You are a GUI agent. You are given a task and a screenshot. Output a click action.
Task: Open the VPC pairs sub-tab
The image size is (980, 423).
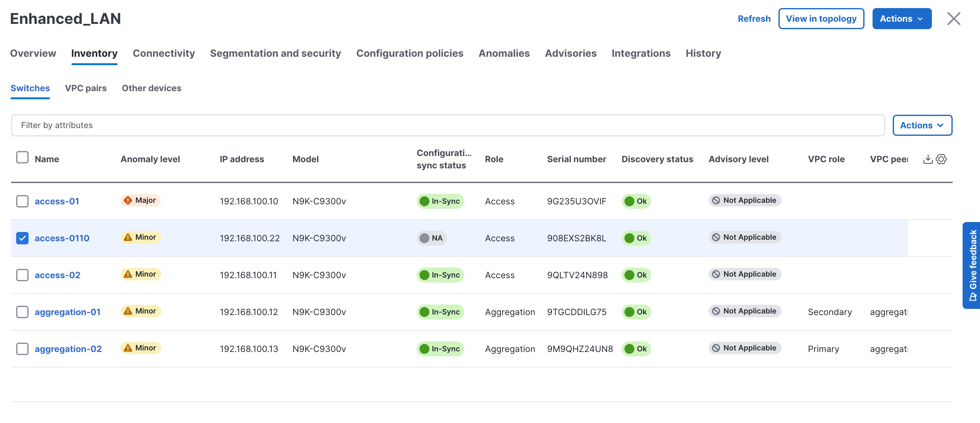click(86, 88)
